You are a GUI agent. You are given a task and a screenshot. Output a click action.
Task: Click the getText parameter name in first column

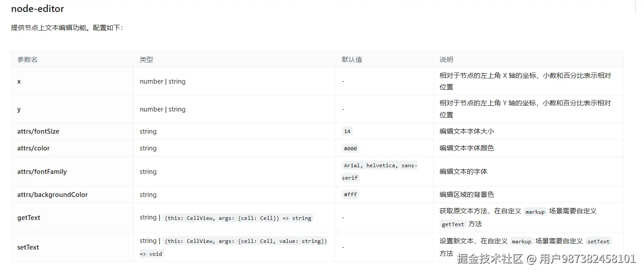pos(29,218)
